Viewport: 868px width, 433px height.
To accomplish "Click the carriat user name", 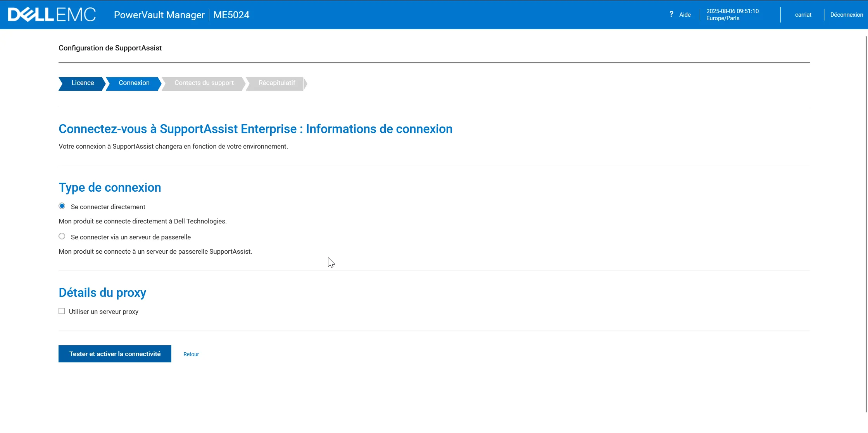I will [x=803, y=15].
